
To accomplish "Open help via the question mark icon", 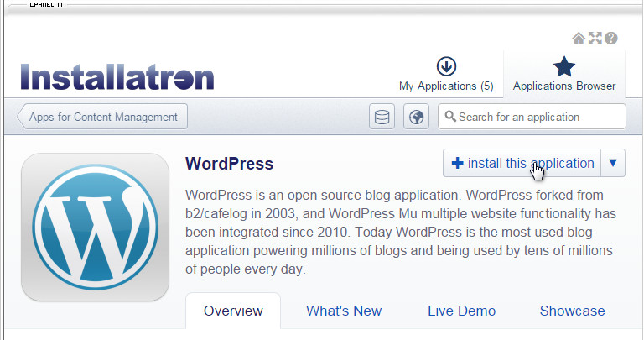I will click(610, 39).
